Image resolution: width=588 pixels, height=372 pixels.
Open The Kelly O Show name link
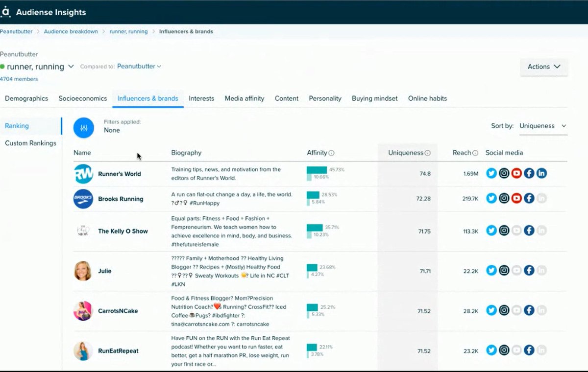pos(123,231)
